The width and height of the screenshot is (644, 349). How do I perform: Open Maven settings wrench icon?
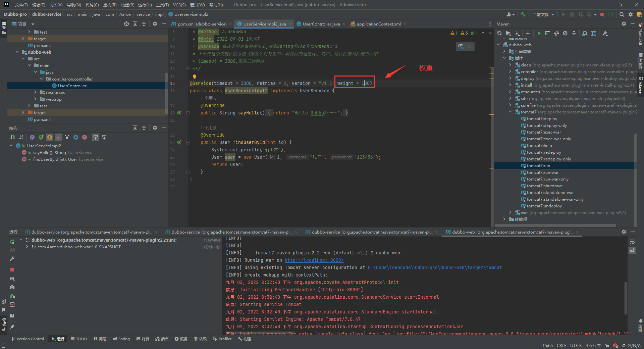tap(605, 33)
